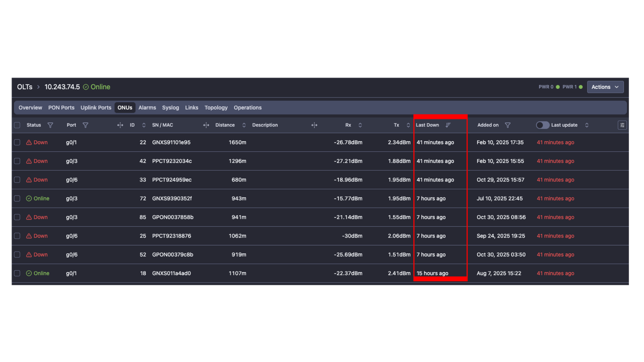Image resolution: width=644 pixels, height=362 pixels.
Task: Click the Last Down column header label
Action: click(427, 125)
